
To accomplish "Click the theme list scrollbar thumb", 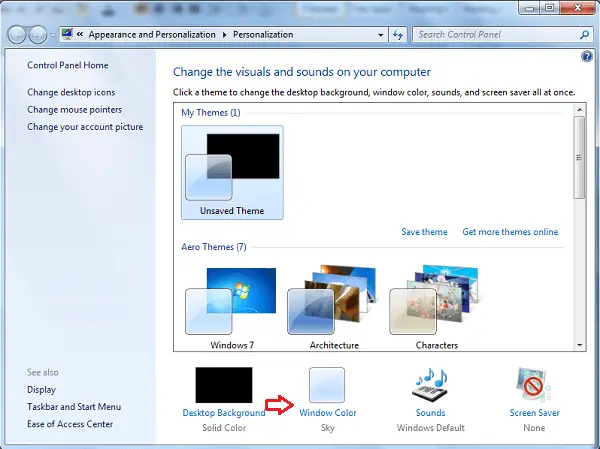I will coord(580,158).
